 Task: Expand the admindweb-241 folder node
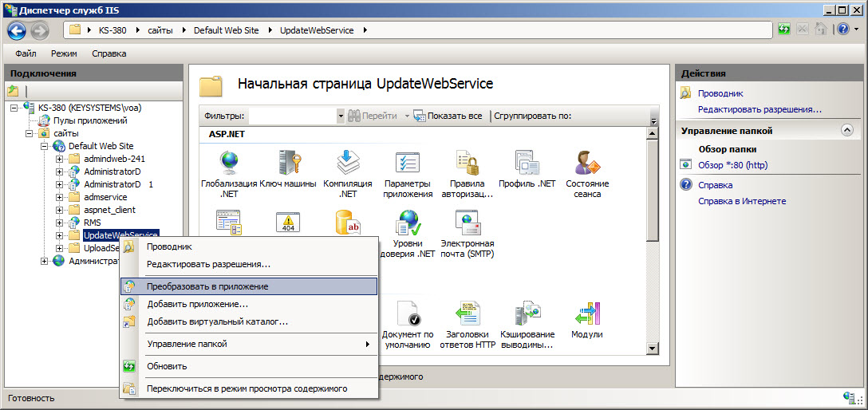[60, 159]
